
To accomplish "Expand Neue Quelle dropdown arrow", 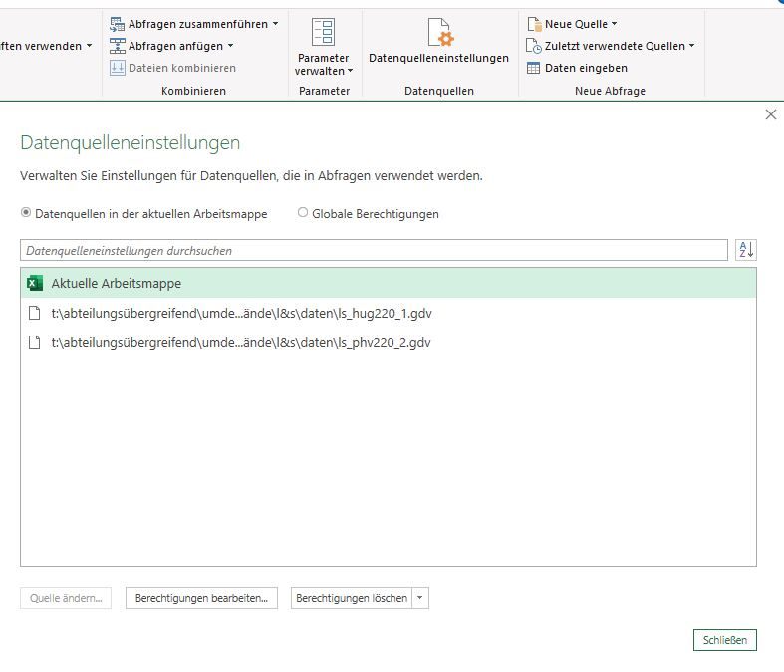I will (614, 24).
